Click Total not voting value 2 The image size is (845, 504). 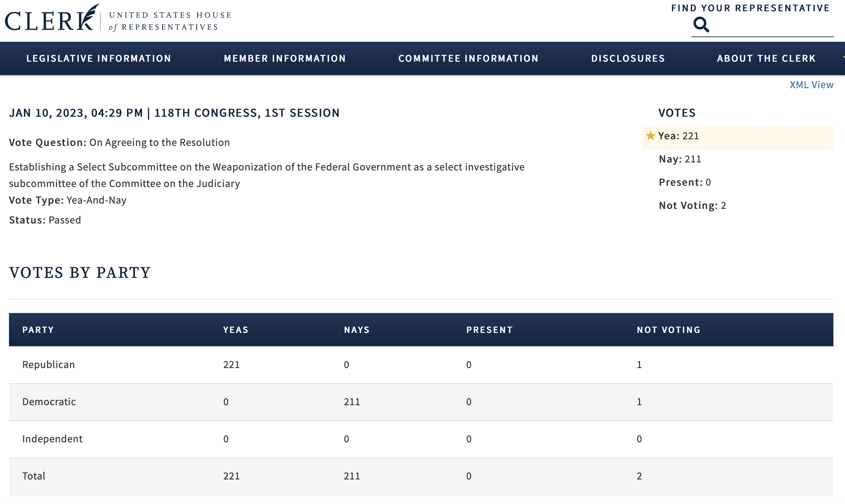point(639,476)
